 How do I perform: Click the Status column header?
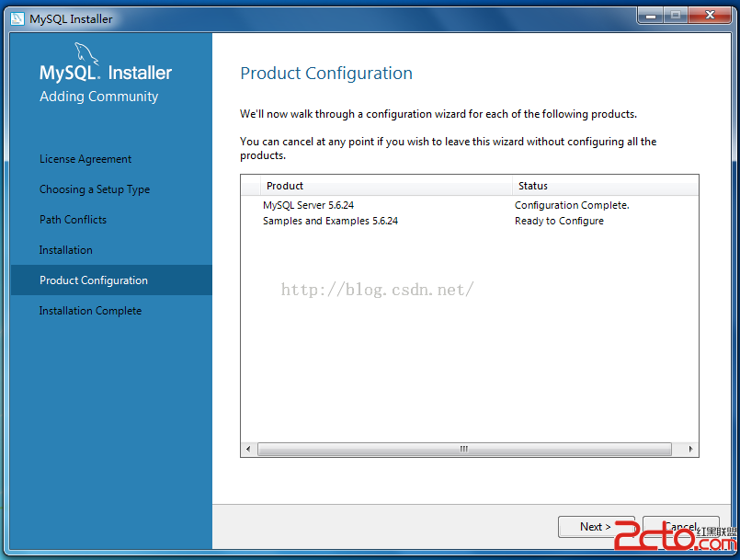coord(606,186)
